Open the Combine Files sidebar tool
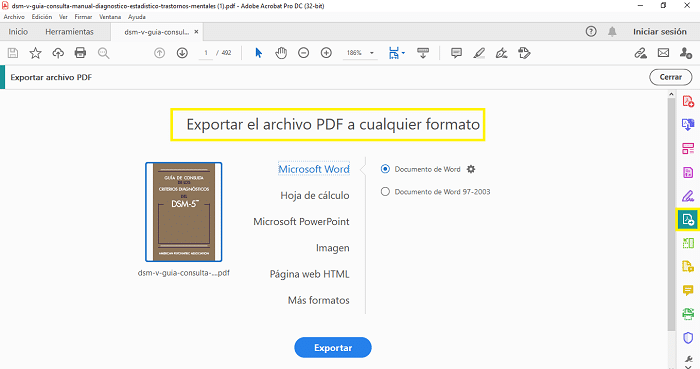The width and height of the screenshot is (700, 369). coord(688,124)
